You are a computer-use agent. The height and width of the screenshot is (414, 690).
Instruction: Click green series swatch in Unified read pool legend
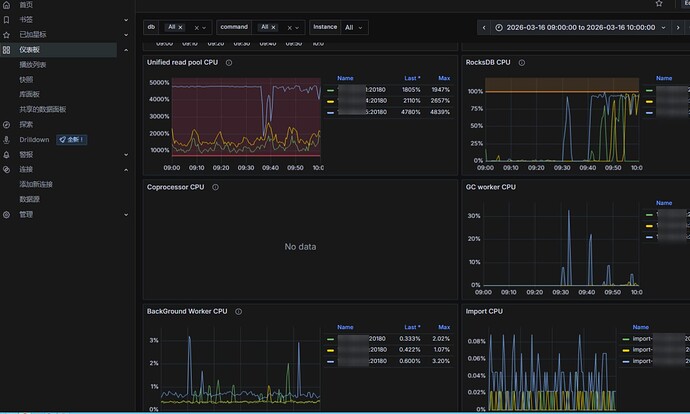tap(330, 90)
